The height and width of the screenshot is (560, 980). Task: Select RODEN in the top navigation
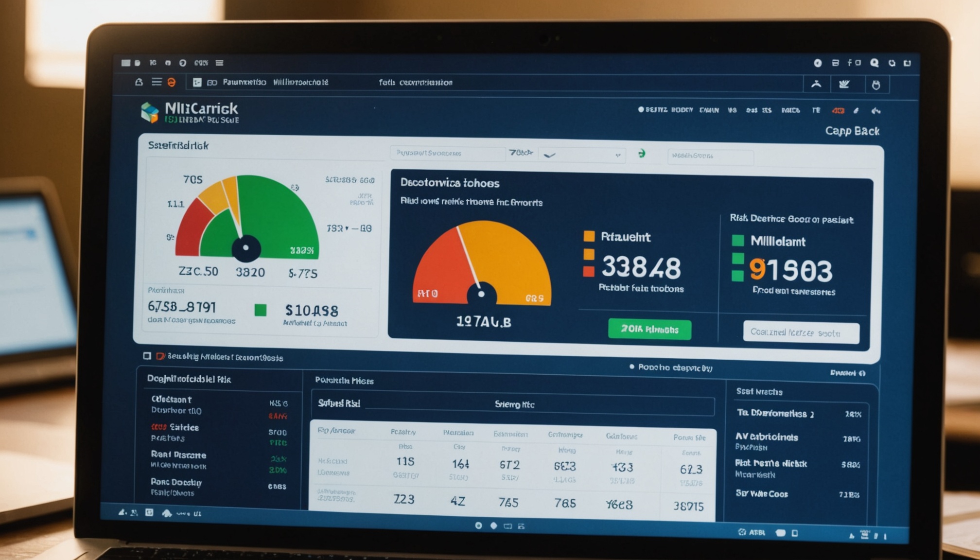pos(682,110)
